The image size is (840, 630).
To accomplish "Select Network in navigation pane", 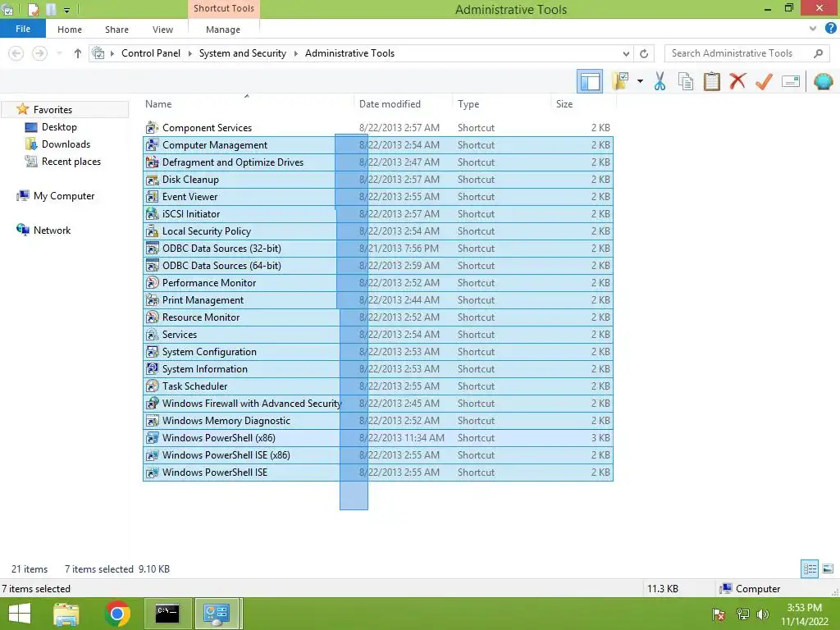I will click(52, 231).
